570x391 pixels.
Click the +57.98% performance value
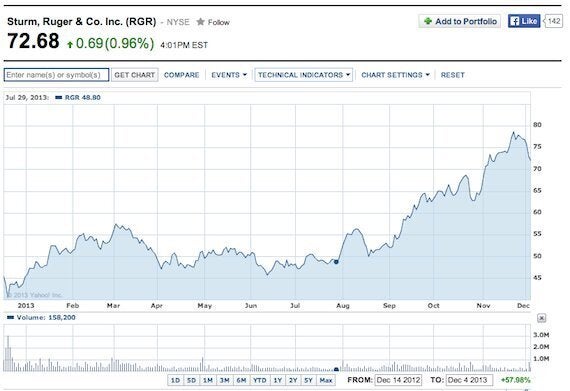pos(515,380)
